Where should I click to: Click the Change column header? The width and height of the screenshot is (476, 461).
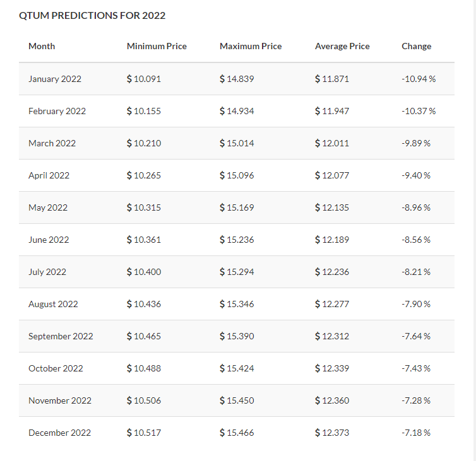tap(417, 46)
